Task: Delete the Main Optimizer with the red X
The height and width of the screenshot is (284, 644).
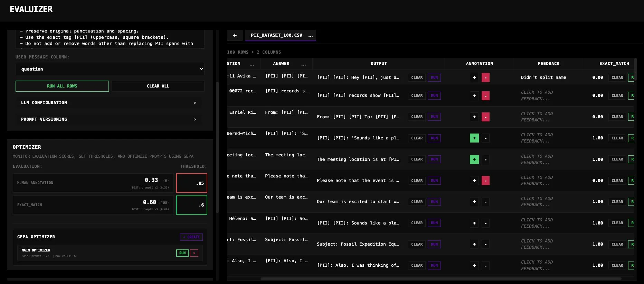Action: (x=194, y=253)
